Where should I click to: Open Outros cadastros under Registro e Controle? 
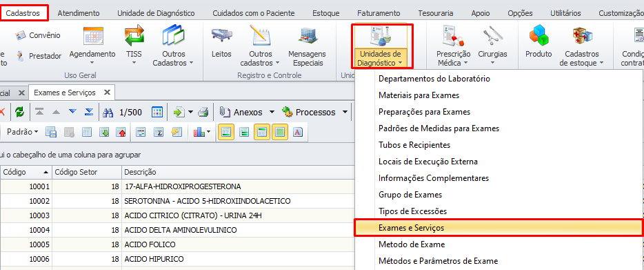click(x=261, y=46)
